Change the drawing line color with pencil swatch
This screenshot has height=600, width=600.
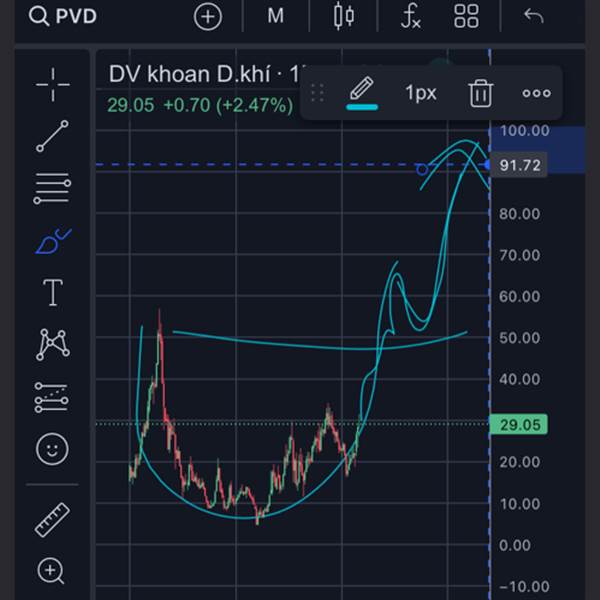(361, 93)
